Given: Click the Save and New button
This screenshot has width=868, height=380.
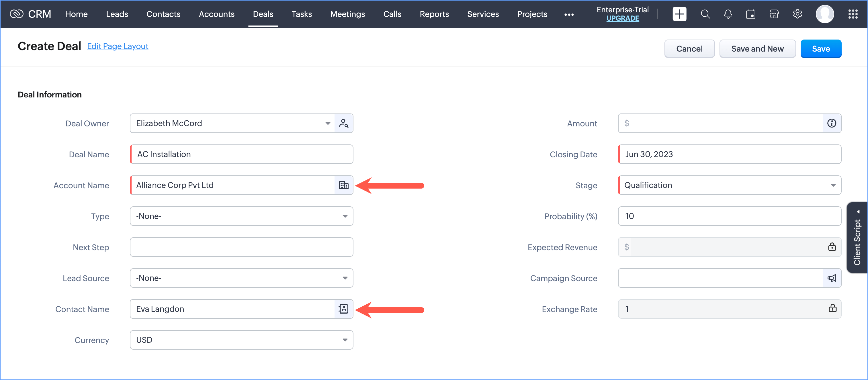Looking at the screenshot, I should pyautogui.click(x=757, y=49).
